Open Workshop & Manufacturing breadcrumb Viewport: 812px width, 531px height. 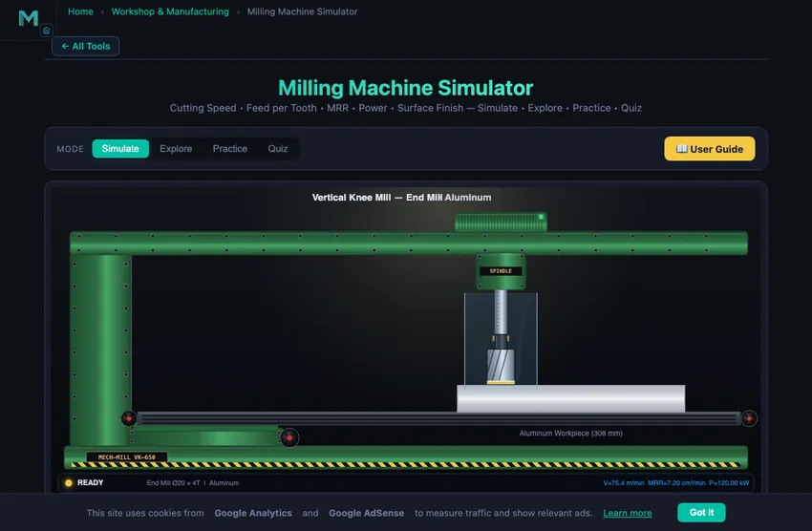click(170, 11)
